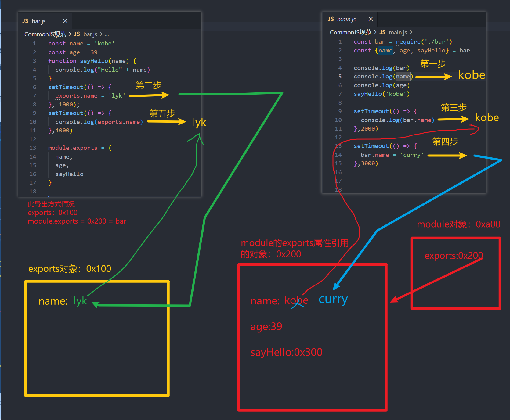The width and height of the screenshot is (510, 420).
Task: Open CommonJS规范 folder breadcrumb above main.js code
Action: point(350,32)
